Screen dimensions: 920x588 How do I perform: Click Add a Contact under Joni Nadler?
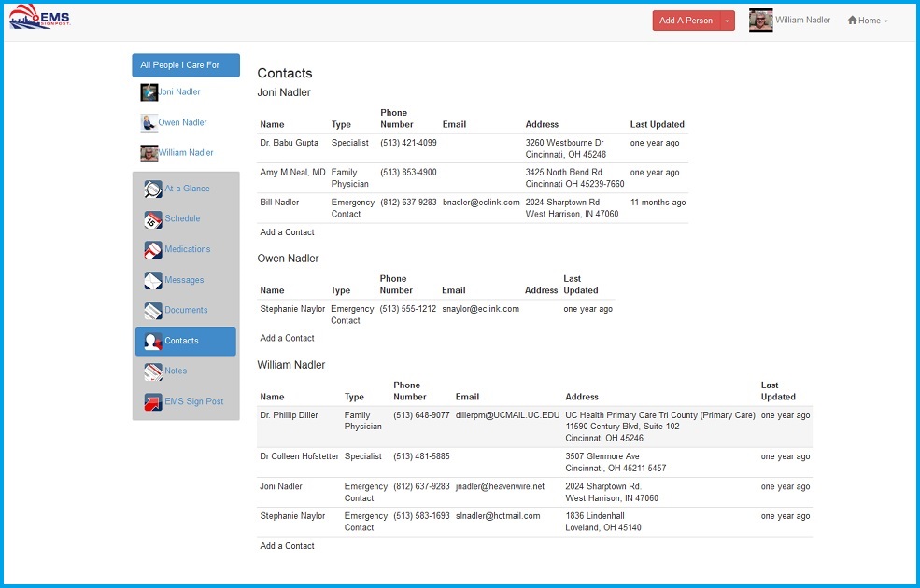point(287,232)
